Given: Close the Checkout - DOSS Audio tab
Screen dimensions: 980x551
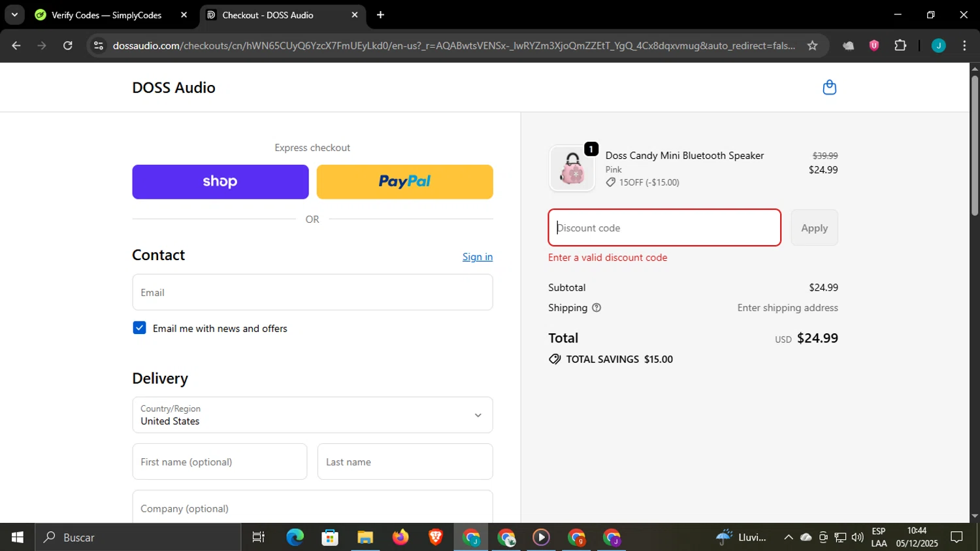Looking at the screenshot, I should 355,15.
